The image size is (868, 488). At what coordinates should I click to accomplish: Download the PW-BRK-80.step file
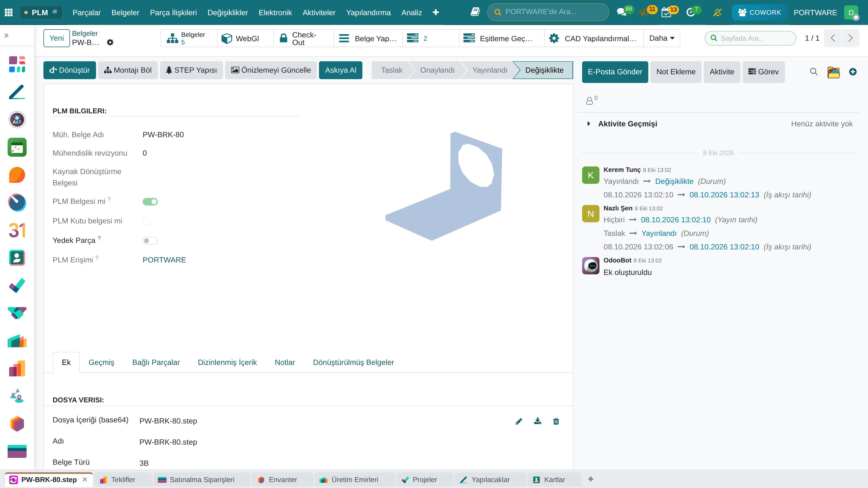537,421
